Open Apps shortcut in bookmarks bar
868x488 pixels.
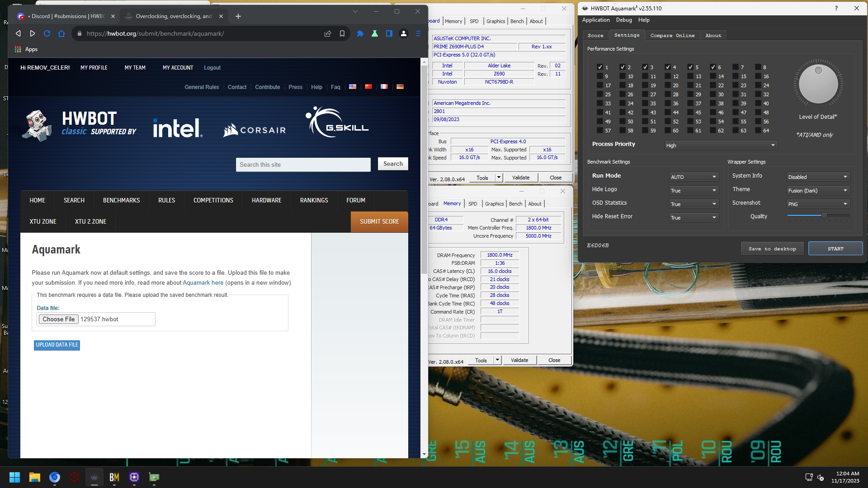pyautogui.click(x=26, y=49)
